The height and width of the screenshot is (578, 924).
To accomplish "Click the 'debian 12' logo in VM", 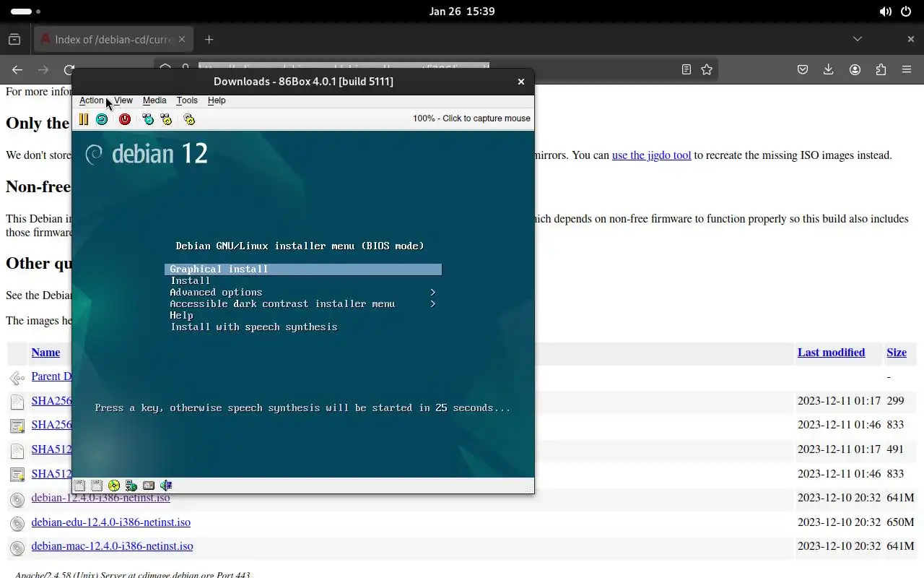I will click(x=147, y=154).
